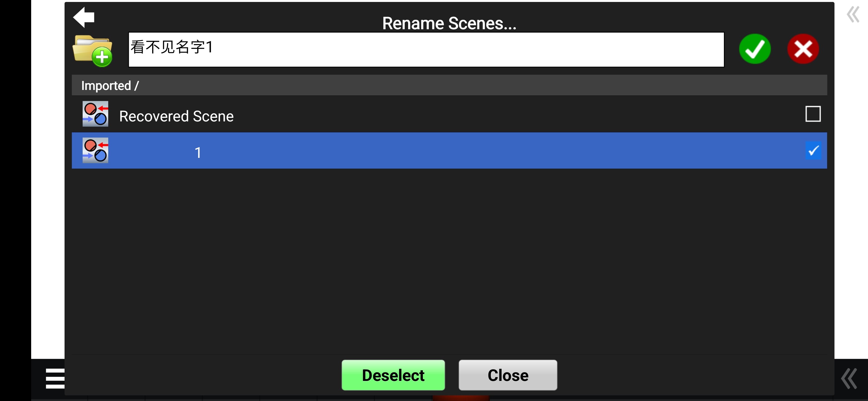Click the selected scene's thumbnail icon
Image resolution: width=868 pixels, height=401 pixels.
click(95, 150)
